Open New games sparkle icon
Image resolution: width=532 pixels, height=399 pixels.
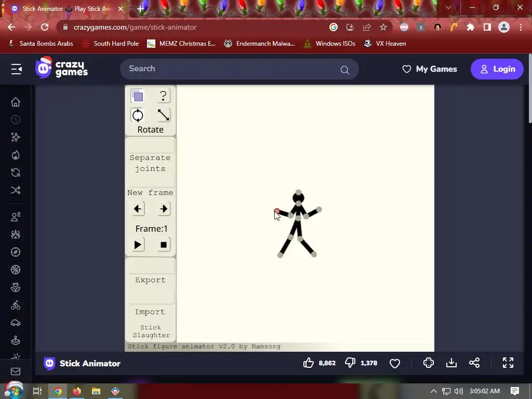16,137
